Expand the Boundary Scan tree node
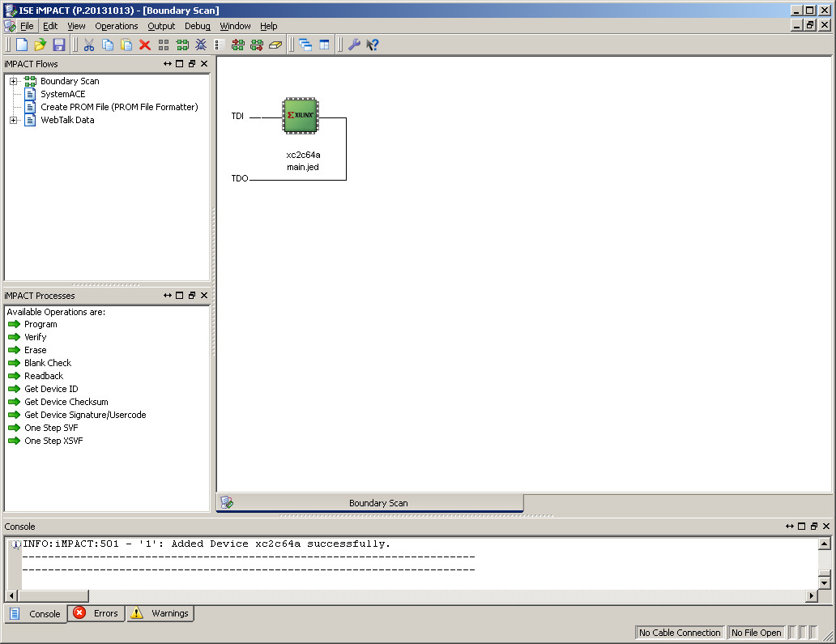 [x=13, y=82]
